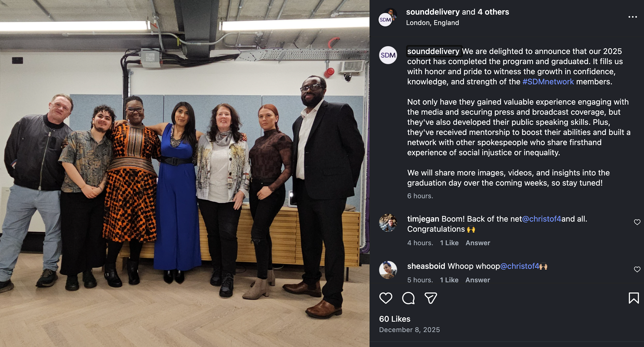Image resolution: width=644 pixels, height=347 pixels.
Task: View sheasboid's profile picture
Action: click(x=388, y=270)
